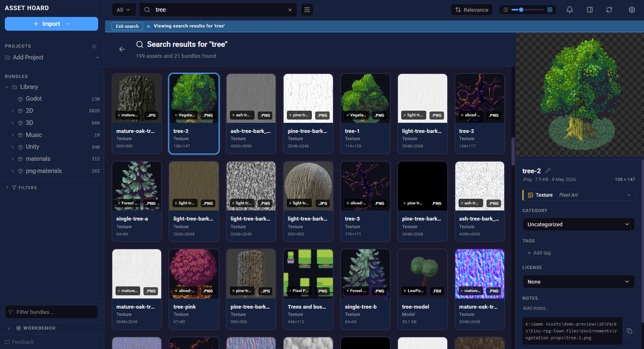Go back with the left arrow

(x=122, y=49)
